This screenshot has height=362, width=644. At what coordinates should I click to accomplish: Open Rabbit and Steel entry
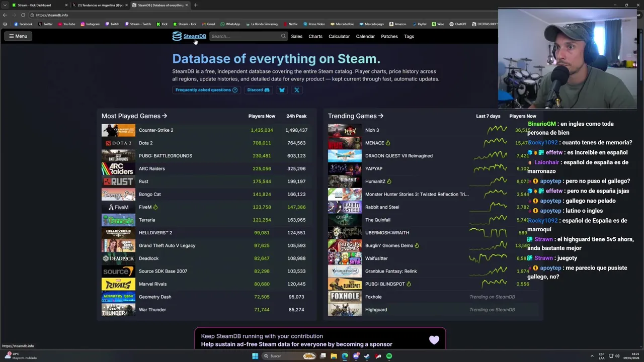pos(382,207)
